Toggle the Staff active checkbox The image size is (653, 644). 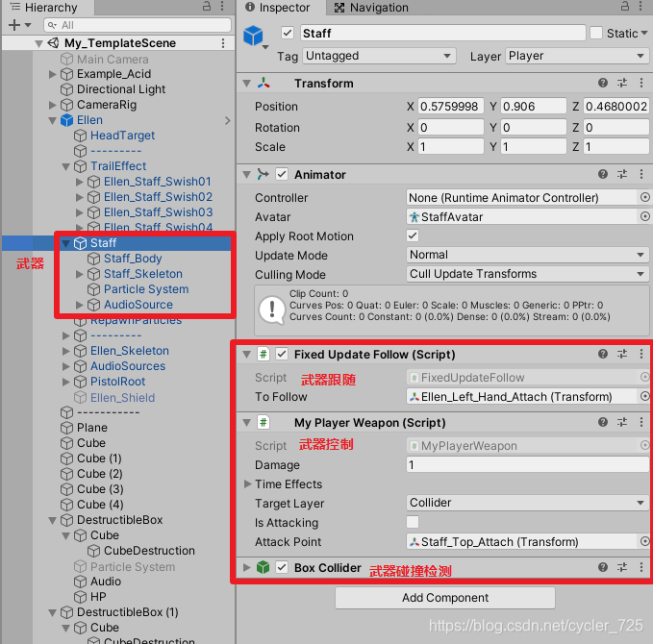(x=288, y=33)
